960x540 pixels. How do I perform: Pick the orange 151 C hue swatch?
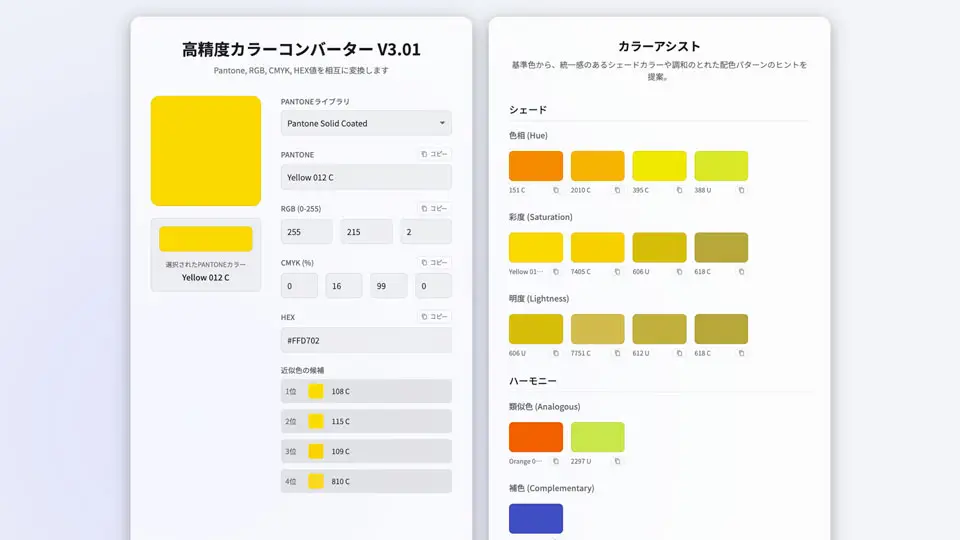click(536, 166)
